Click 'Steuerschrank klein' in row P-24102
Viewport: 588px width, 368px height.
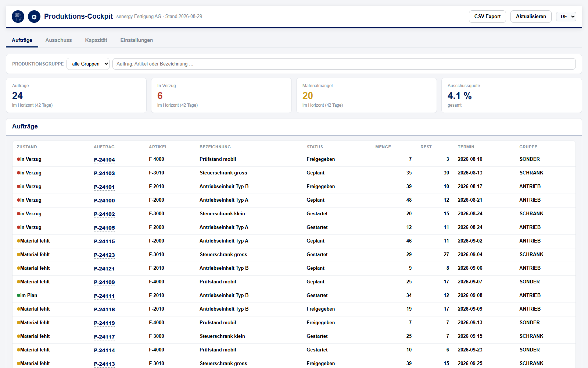click(x=222, y=213)
